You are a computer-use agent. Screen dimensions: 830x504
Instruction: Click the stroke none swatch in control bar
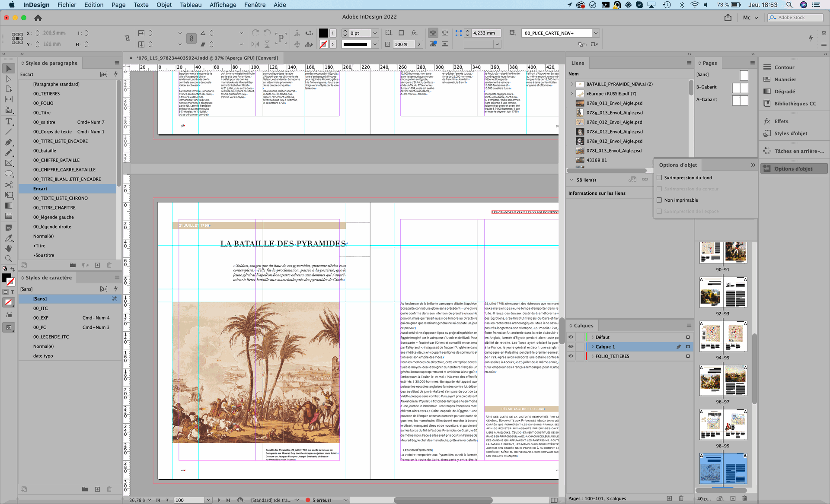coord(323,44)
